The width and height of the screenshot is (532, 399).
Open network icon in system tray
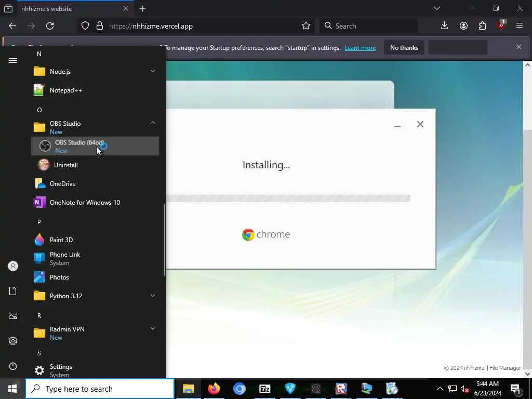pyautogui.click(x=453, y=389)
